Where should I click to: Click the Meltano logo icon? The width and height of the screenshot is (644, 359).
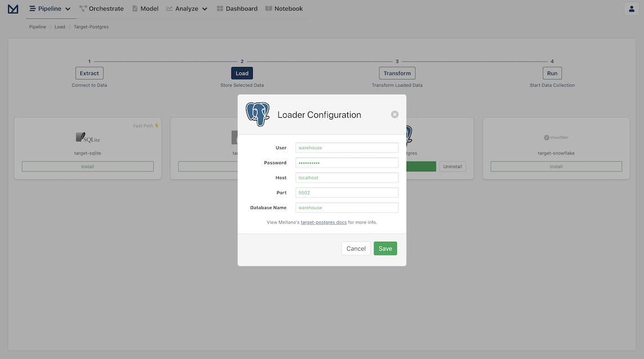pos(13,8)
